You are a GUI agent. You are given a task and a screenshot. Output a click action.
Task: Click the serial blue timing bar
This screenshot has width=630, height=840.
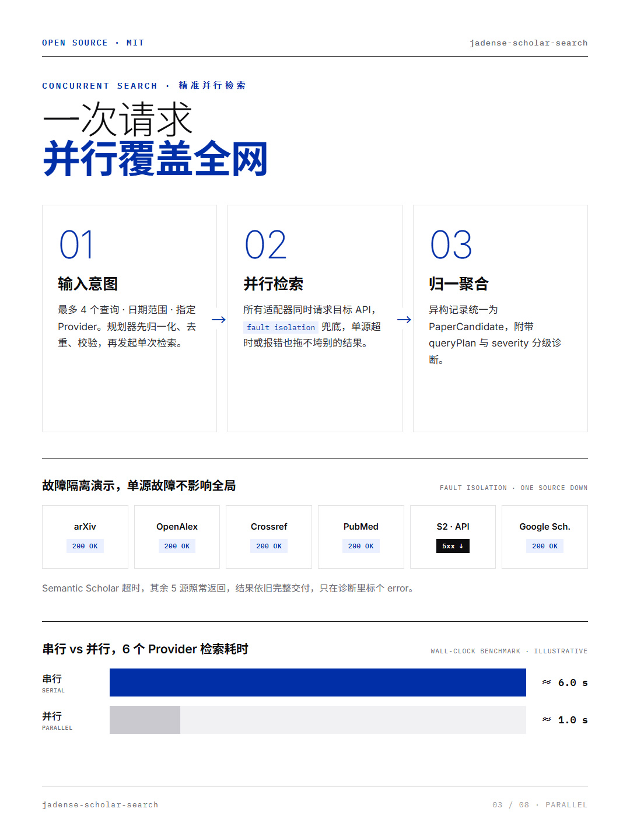(318, 682)
